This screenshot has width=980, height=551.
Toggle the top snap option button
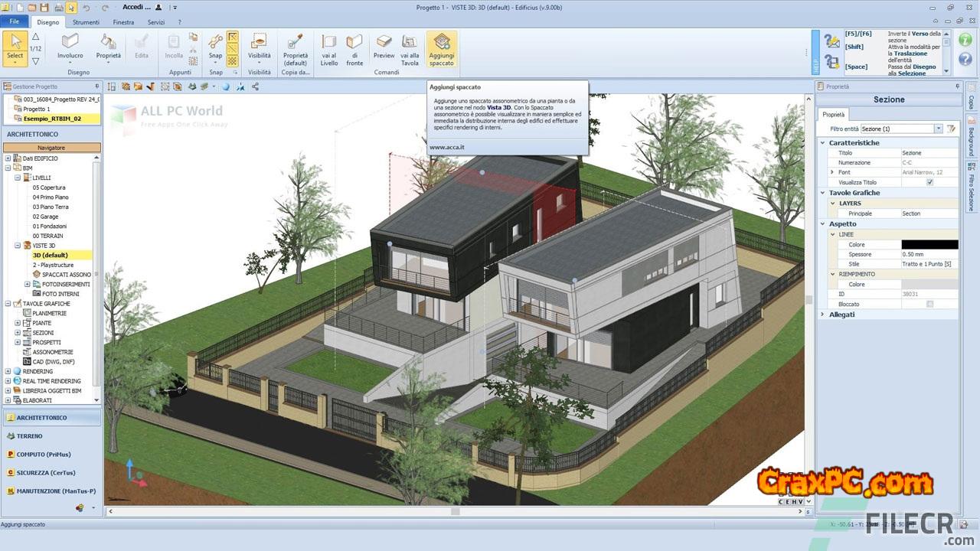[x=233, y=37]
